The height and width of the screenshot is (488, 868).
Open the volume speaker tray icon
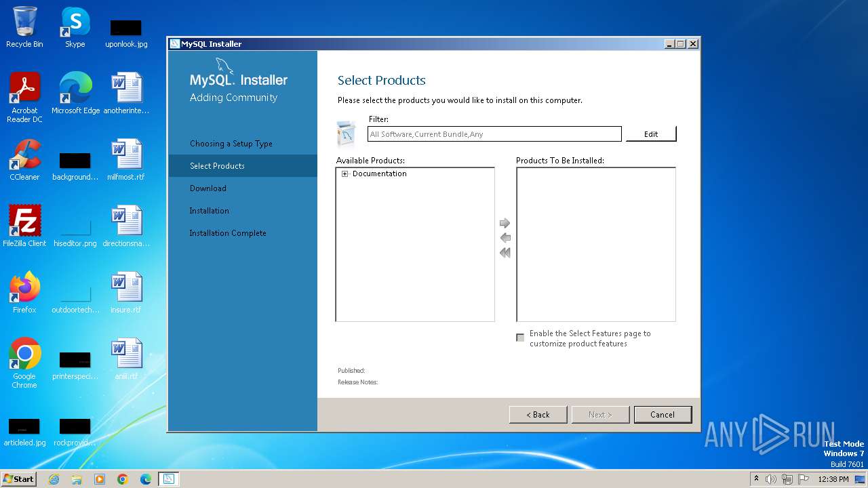(x=771, y=479)
